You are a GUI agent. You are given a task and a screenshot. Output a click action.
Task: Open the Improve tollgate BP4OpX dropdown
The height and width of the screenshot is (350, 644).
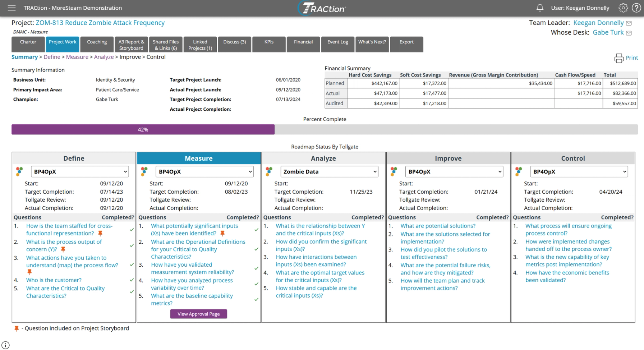coord(454,172)
